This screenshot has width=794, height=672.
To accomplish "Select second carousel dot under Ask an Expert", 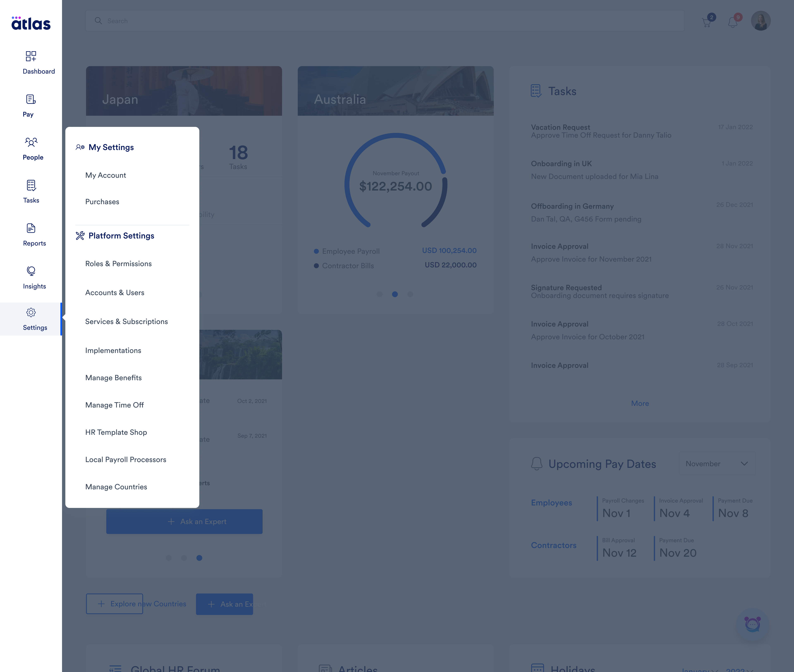I will 184,558.
